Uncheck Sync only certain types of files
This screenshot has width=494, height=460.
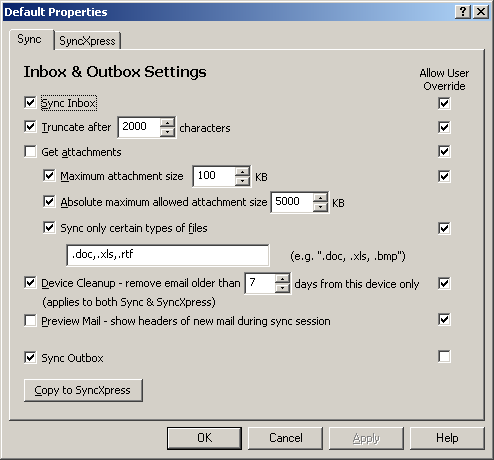(49, 228)
